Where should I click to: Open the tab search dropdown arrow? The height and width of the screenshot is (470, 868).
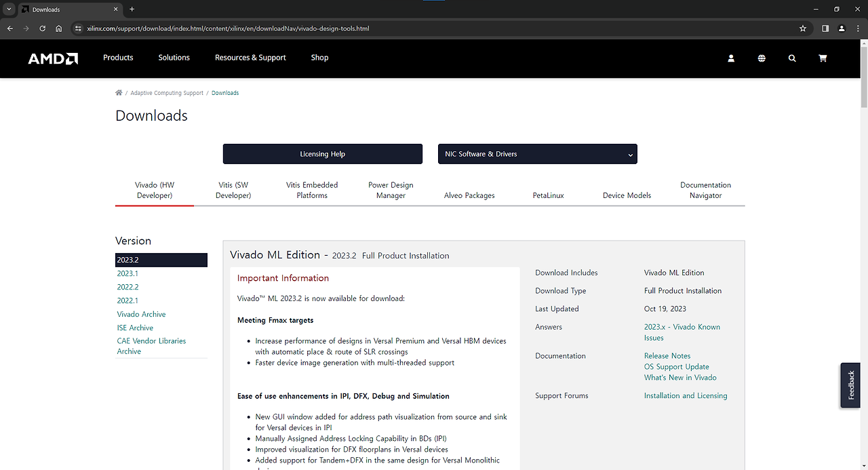9,9
